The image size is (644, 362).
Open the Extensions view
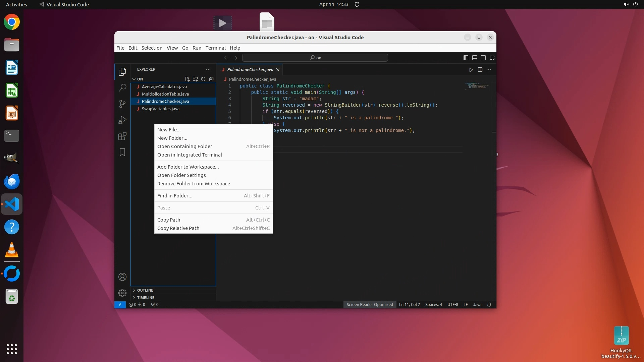point(122,136)
